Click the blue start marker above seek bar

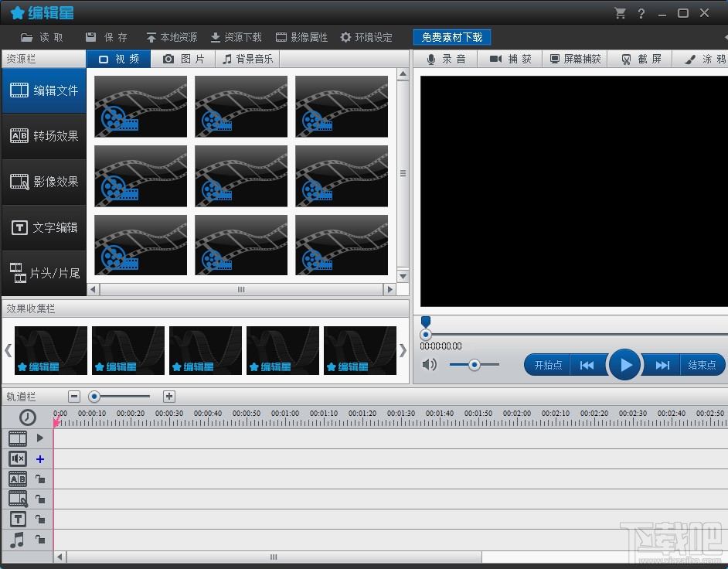[x=426, y=322]
